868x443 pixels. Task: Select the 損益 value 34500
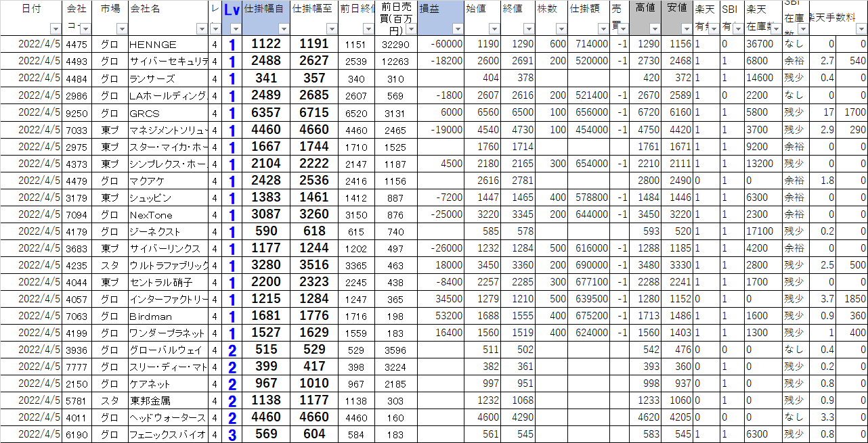[441, 299]
